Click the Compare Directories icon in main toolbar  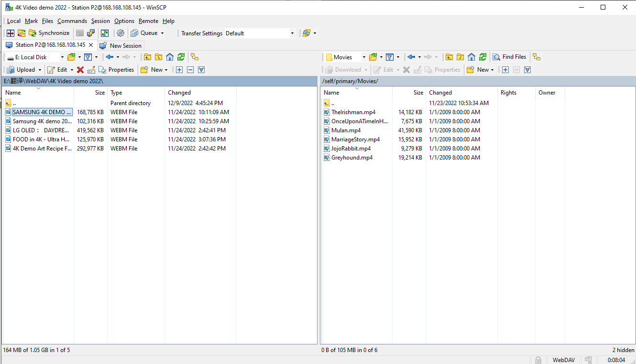coord(11,33)
